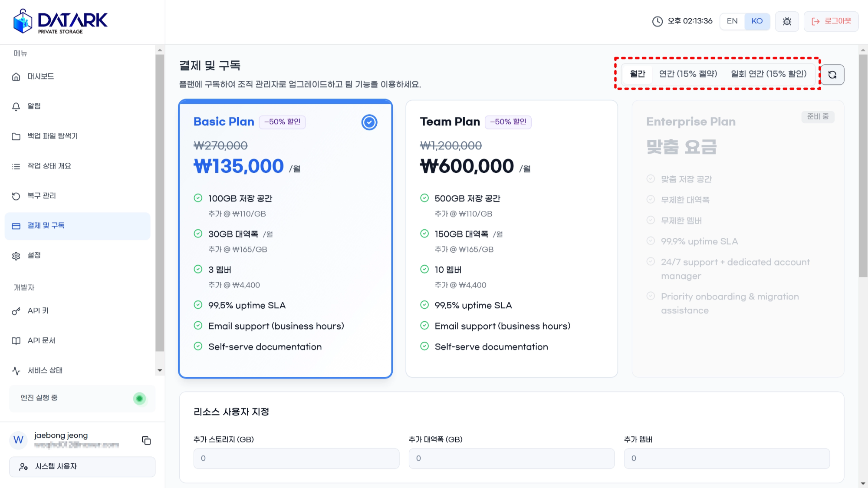Click the main page scrollbar thumb
This screenshot has height=488, width=868.
point(863,165)
